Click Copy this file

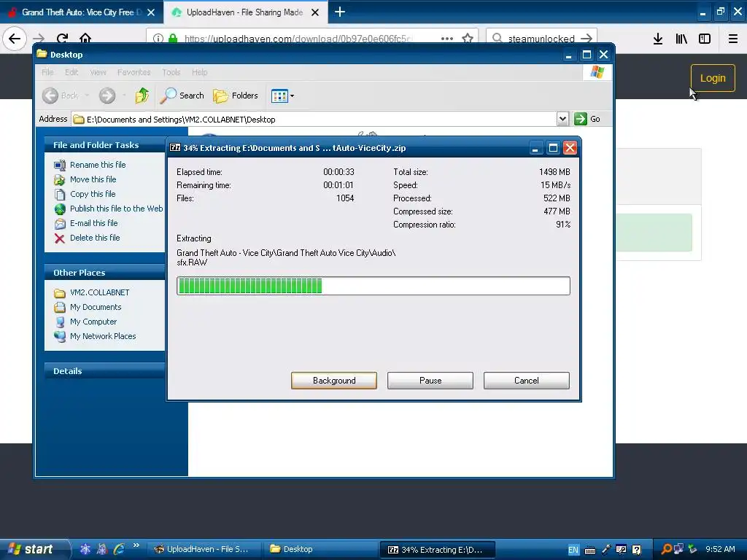coord(93,194)
